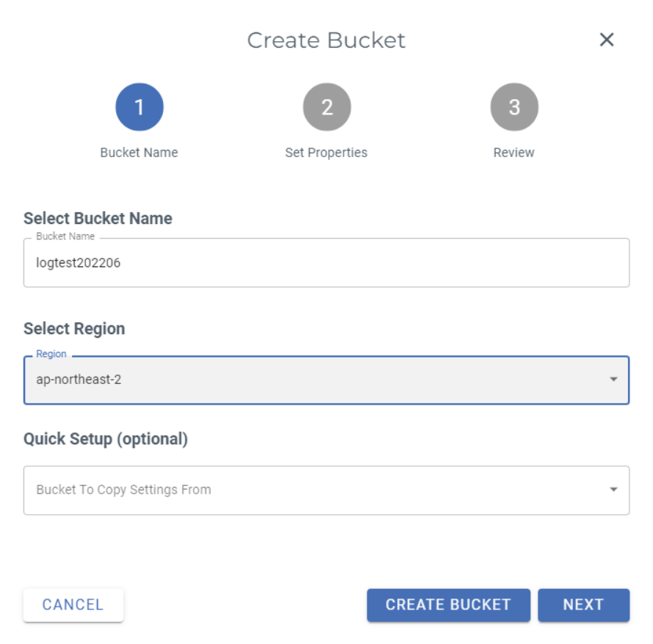Expand the Region dropdown arrow
The image size is (653, 644).
(613, 380)
